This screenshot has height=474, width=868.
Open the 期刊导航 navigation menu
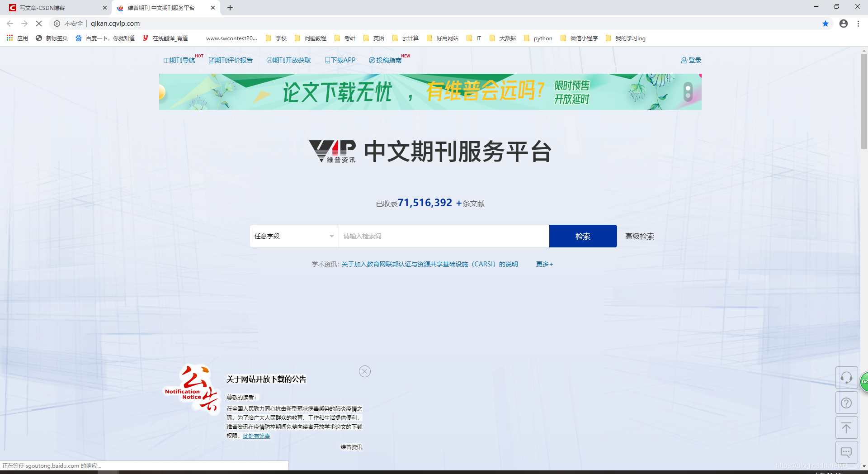point(180,60)
